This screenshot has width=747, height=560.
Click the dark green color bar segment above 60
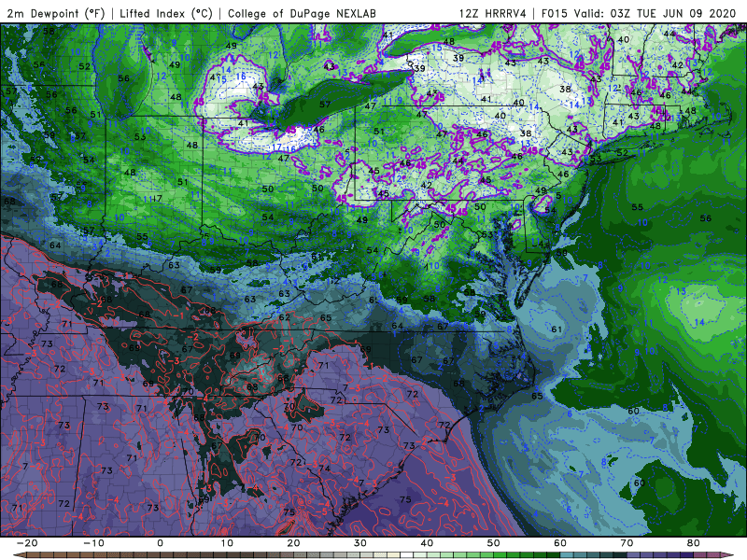pyautogui.click(x=554, y=554)
